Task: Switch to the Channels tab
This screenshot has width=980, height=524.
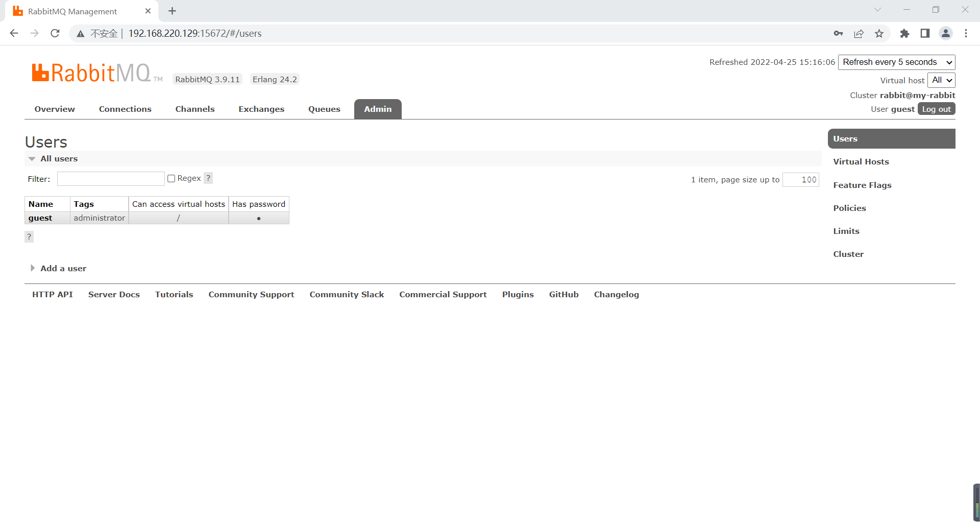Action: [195, 109]
